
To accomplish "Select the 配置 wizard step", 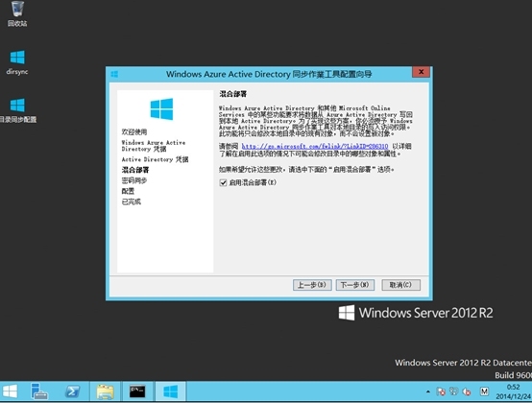I will [128, 191].
